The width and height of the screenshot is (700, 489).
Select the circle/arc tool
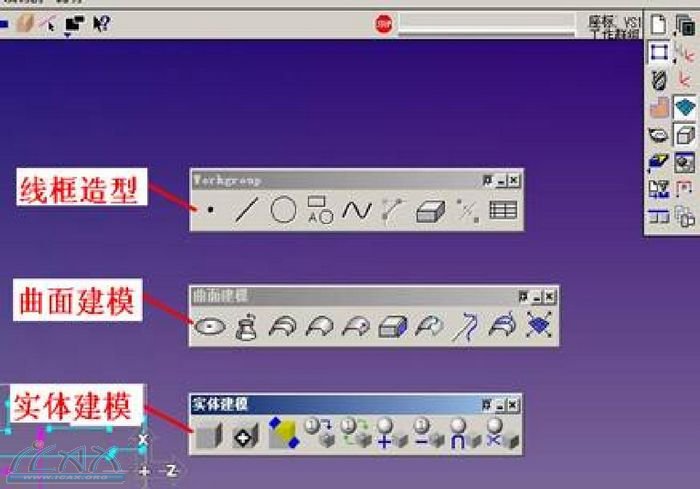pyautogui.click(x=283, y=209)
